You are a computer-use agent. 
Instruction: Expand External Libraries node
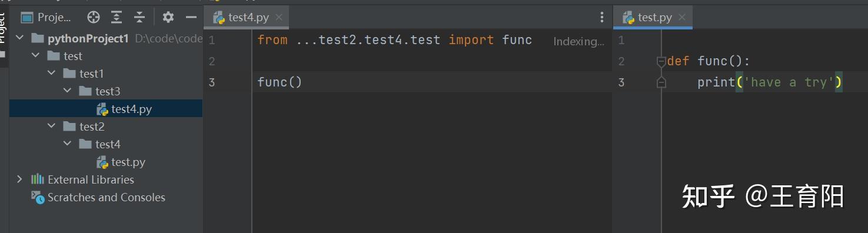point(19,179)
